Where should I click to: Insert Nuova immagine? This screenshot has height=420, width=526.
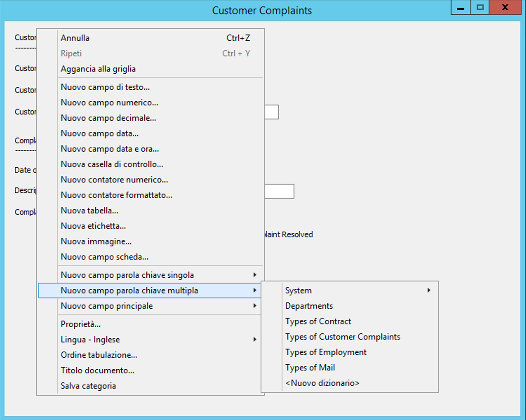(150, 241)
